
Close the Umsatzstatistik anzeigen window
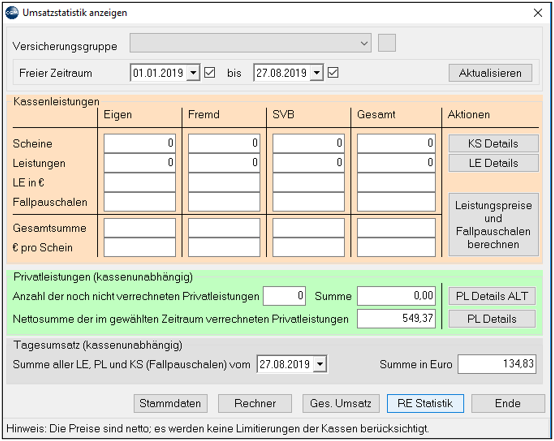[538, 13]
